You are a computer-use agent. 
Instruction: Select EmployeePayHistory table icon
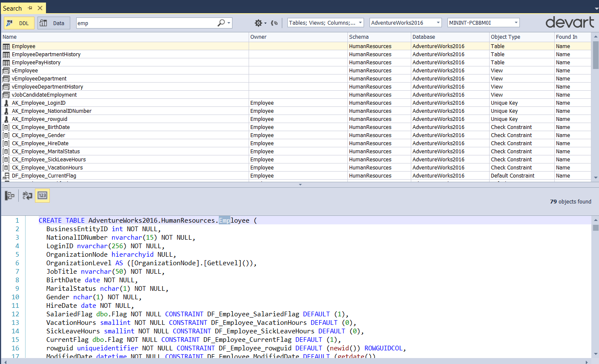click(x=6, y=63)
